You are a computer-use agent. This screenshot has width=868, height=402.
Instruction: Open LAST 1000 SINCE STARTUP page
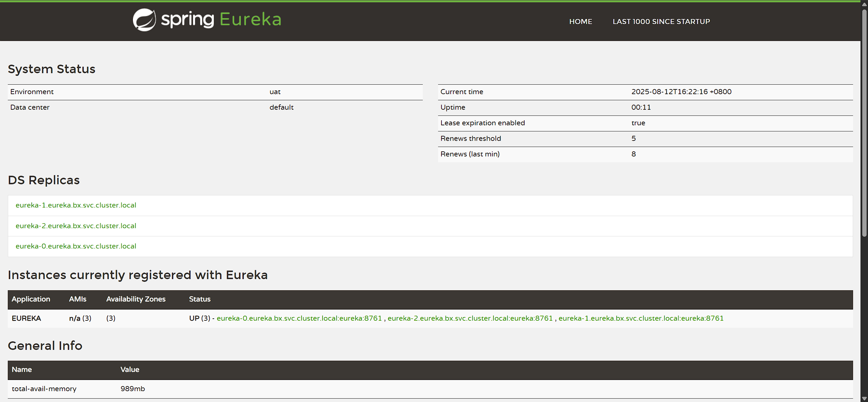(x=661, y=22)
